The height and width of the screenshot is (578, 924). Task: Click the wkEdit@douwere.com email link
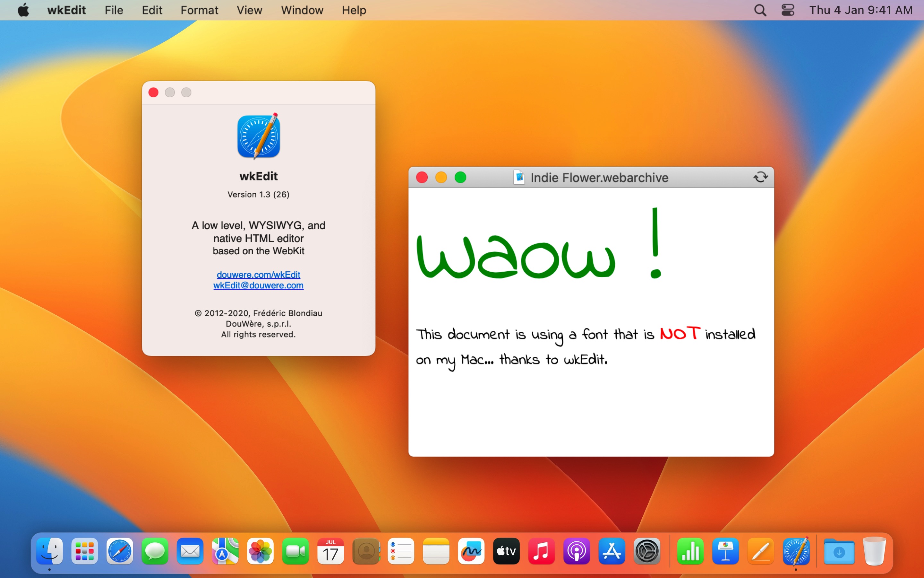(x=259, y=285)
